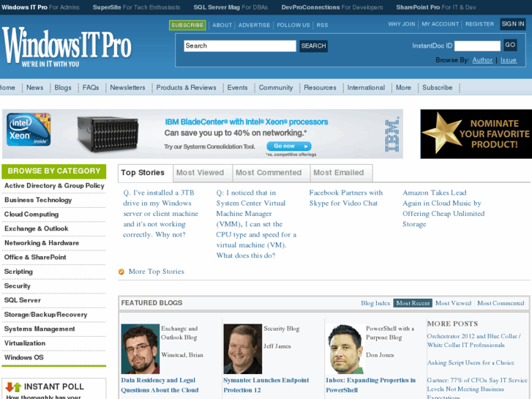Open the Register link
The width and height of the screenshot is (532, 399).
coord(479,24)
